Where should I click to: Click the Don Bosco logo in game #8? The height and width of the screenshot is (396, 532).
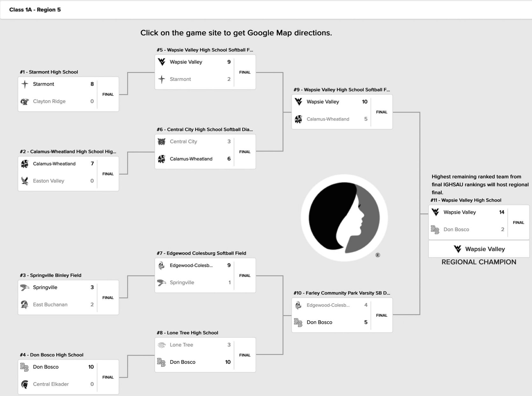coord(162,362)
